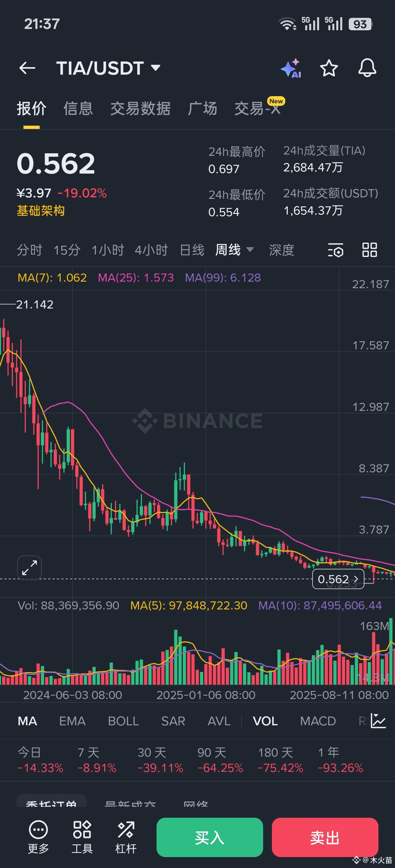Tap the green 买入 buy button

click(209, 837)
